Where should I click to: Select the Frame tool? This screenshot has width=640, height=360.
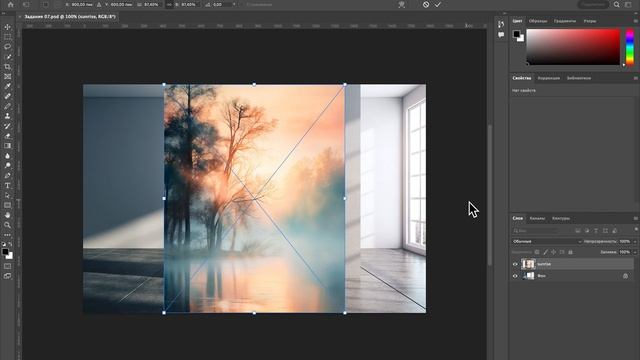coord(7,76)
